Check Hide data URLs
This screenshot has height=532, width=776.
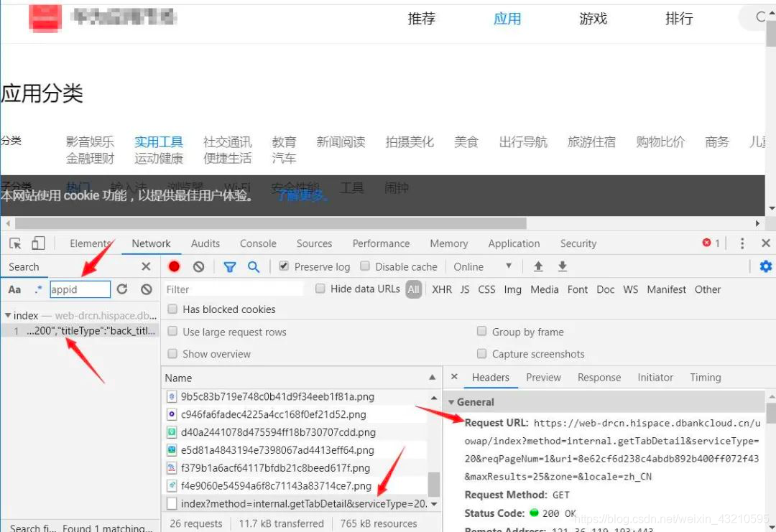click(x=320, y=289)
